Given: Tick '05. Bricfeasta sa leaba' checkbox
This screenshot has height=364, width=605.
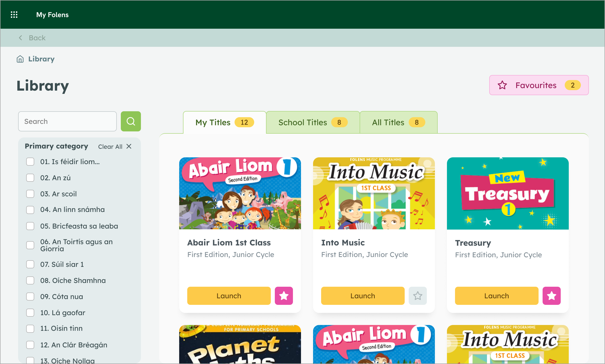Looking at the screenshot, I should pos(30,226).
